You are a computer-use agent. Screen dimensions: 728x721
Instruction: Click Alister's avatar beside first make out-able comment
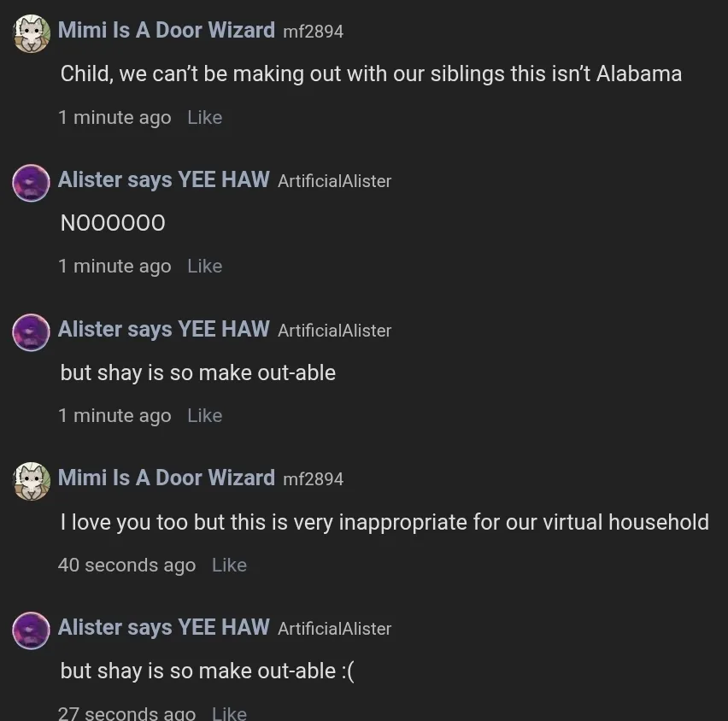point(31,332)
